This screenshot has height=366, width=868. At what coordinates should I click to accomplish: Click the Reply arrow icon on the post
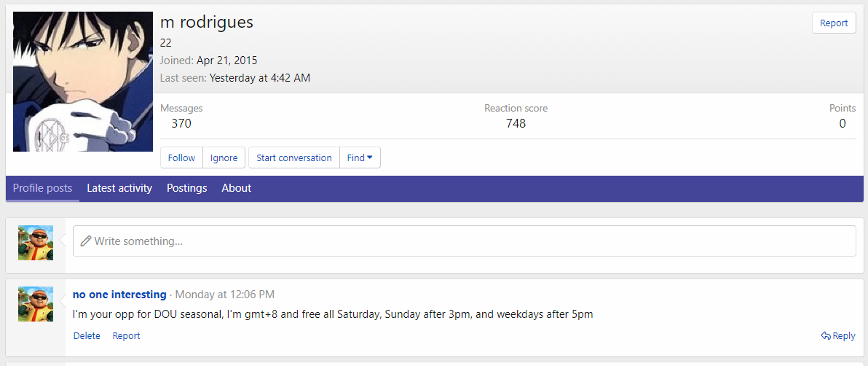[x=826, y=335]
